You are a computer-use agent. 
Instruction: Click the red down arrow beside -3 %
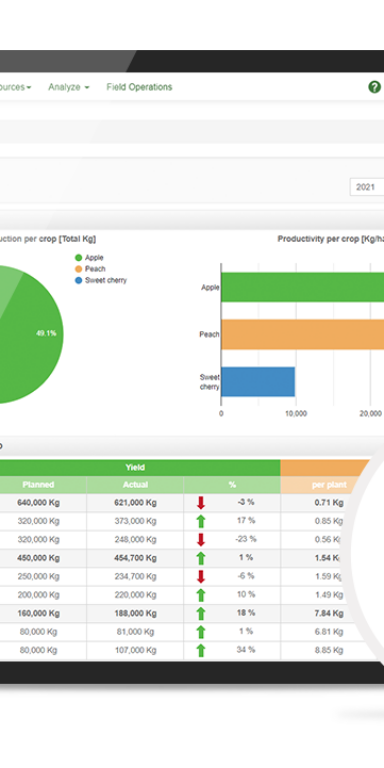(x=200, y=503)
